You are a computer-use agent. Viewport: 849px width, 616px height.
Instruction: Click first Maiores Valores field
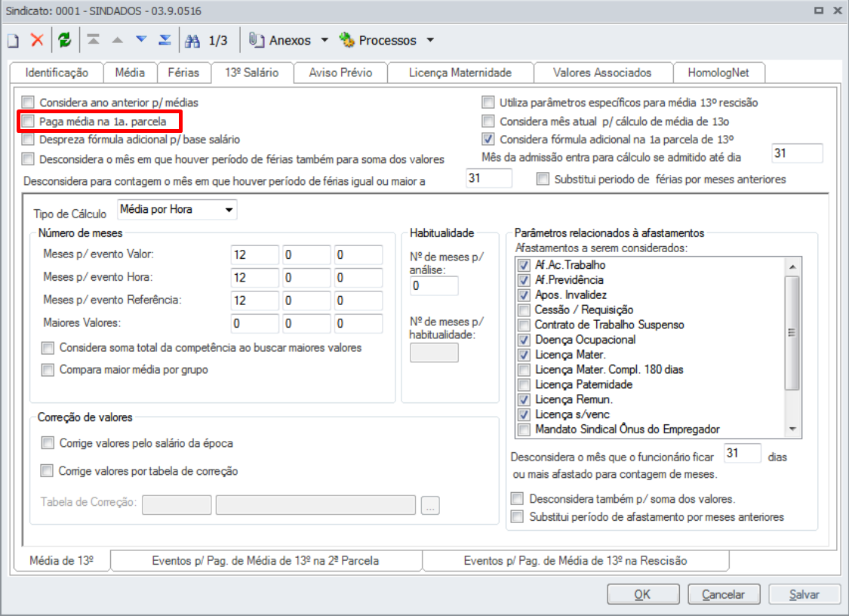254,323
